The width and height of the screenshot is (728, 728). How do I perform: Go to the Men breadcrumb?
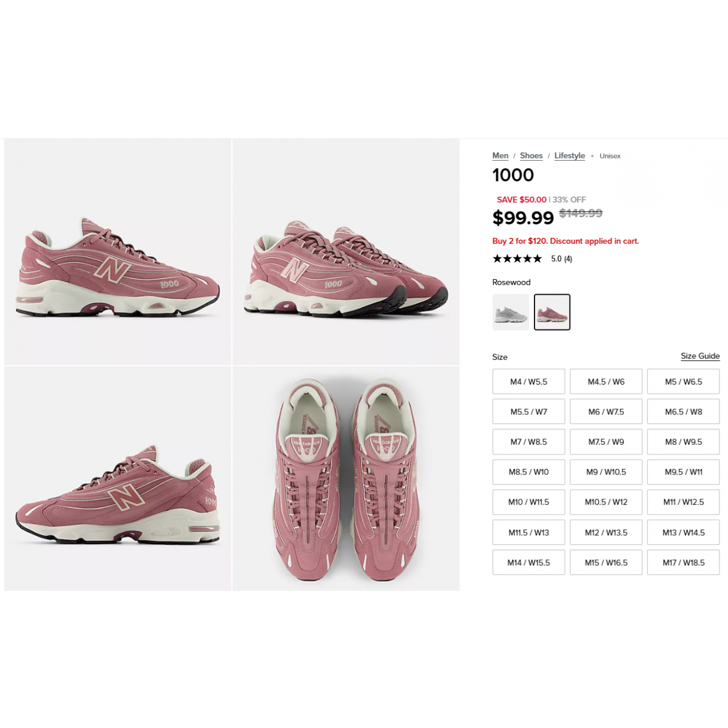500,156
